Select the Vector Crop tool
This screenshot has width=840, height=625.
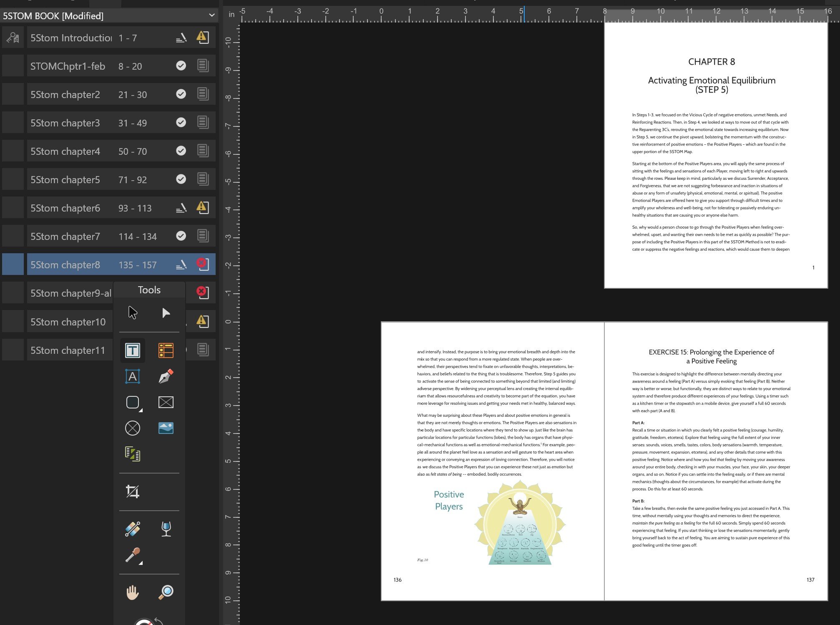[x=132, y=491]
